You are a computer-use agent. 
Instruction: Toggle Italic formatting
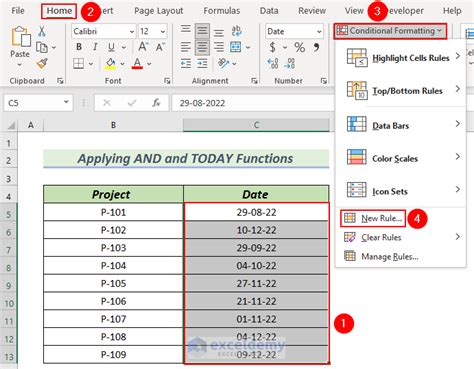95,47
